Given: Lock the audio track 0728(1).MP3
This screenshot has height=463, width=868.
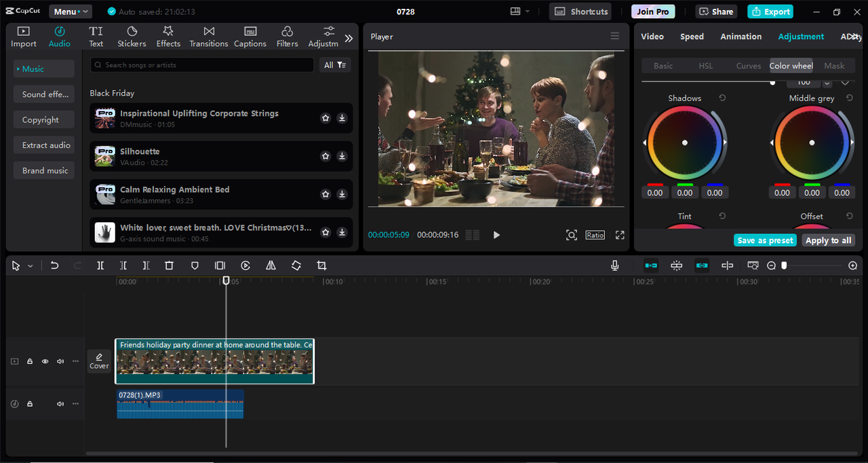Looking at the screenshot, I should click(x=30, y=403).
